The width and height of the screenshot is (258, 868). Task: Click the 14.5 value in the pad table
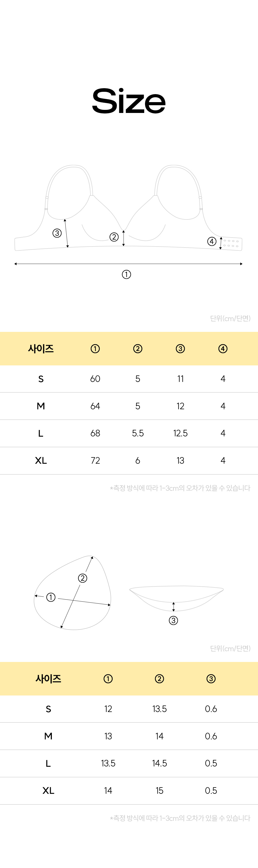pyautogui.click(x=159, y=763)
